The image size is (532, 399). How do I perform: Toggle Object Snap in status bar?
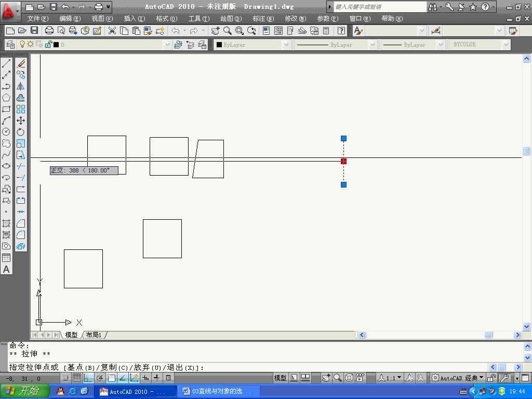coord(111,378)
